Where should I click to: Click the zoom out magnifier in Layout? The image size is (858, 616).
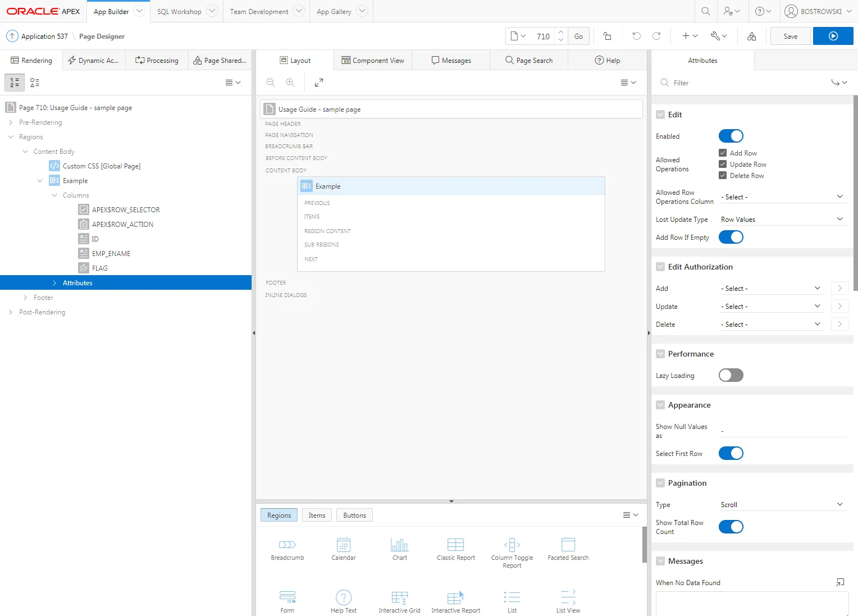tap(271, 83)
